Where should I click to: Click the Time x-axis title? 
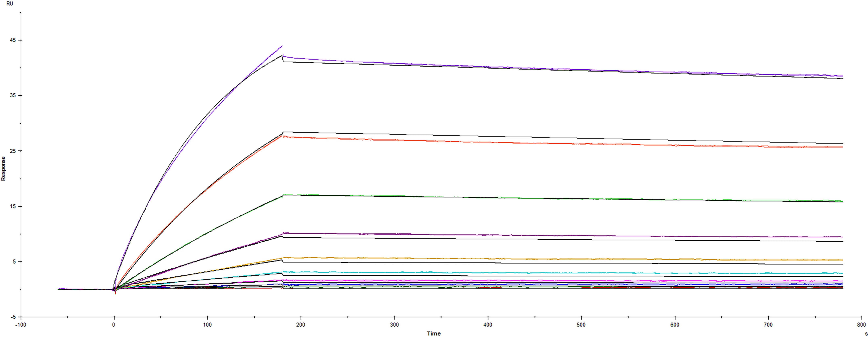pos(434,333)
